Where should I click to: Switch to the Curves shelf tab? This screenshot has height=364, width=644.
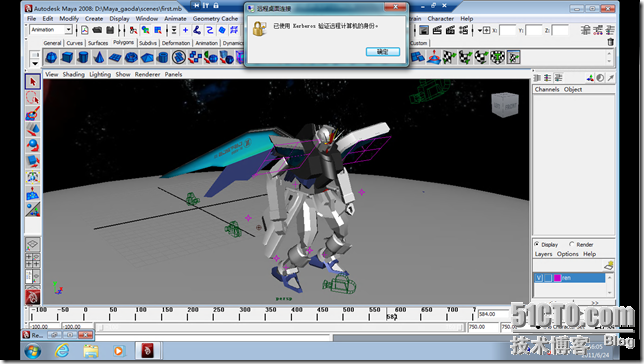point(74,43)
